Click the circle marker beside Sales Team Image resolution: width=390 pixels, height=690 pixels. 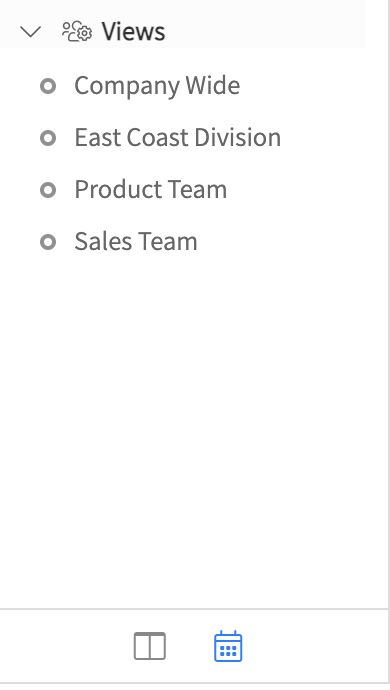(48, 242)
